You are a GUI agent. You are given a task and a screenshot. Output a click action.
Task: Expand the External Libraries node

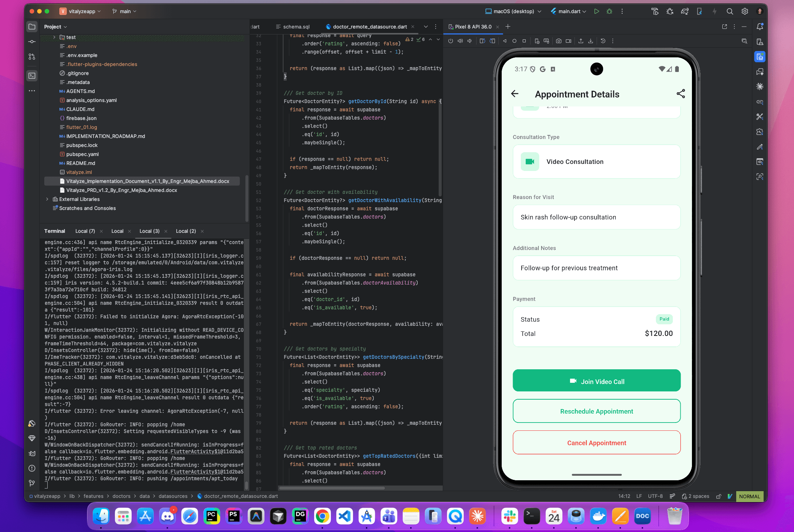pyautogui.click(x=47, y=199)
